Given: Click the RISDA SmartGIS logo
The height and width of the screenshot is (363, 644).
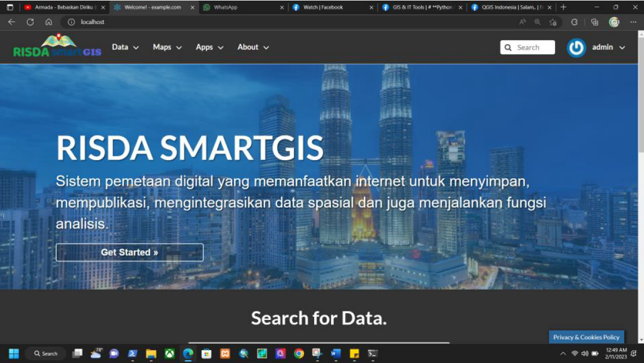Looking at the screenshot, I should point(58,45).
